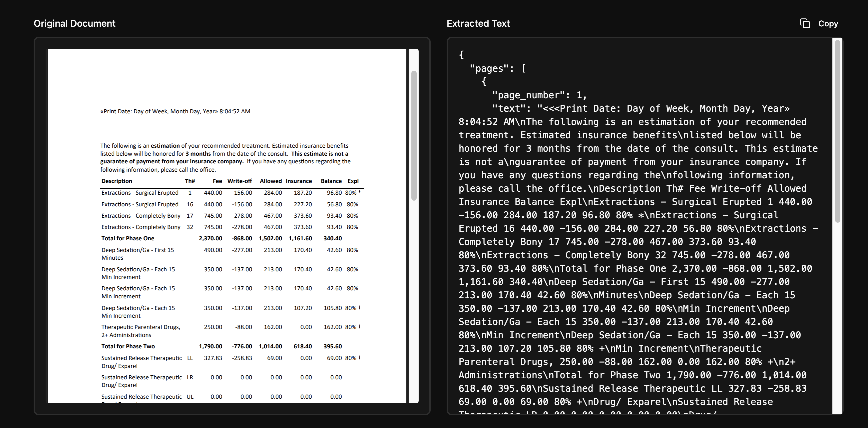The width and height of the screenshot is (868, 428).
Task: Click the Expl column header in the table
Action: (x=353, y=181)
